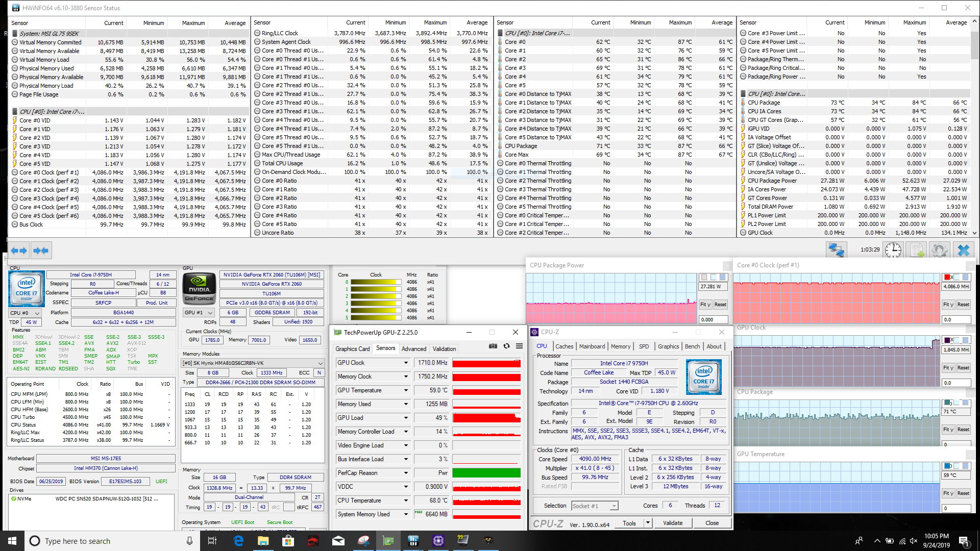Expand the PerfCap Reason sensor dropdown

pos(406,473)
